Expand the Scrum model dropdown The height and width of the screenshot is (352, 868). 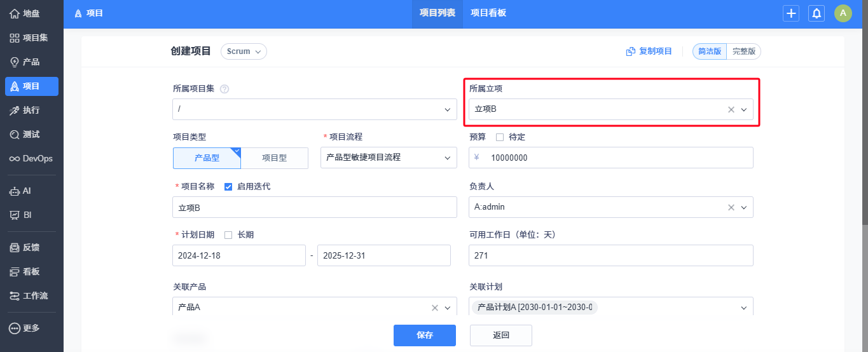[x=244, y=51]
